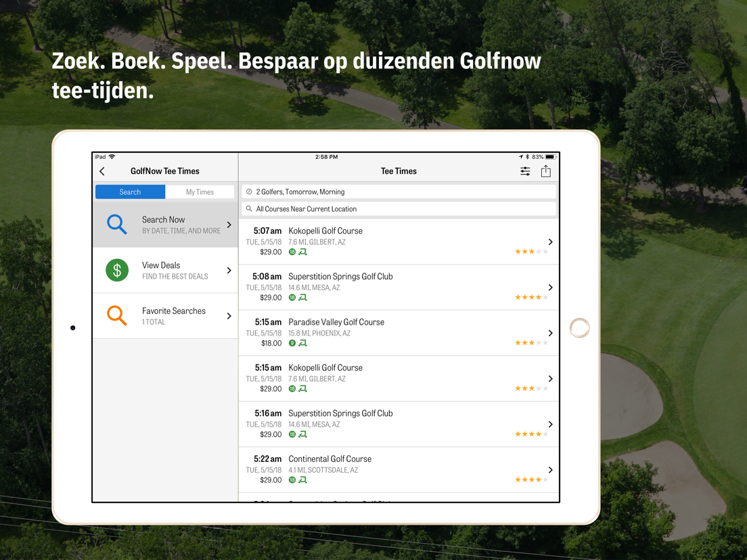Tap the share icon
The width and height of the screenshot is (747, 560).
(546, 171)
